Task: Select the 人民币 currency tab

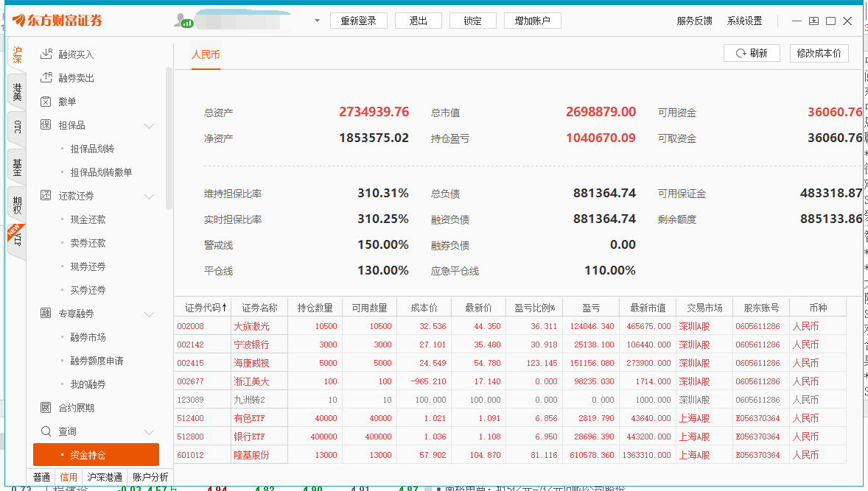Action: coord(206,54)
